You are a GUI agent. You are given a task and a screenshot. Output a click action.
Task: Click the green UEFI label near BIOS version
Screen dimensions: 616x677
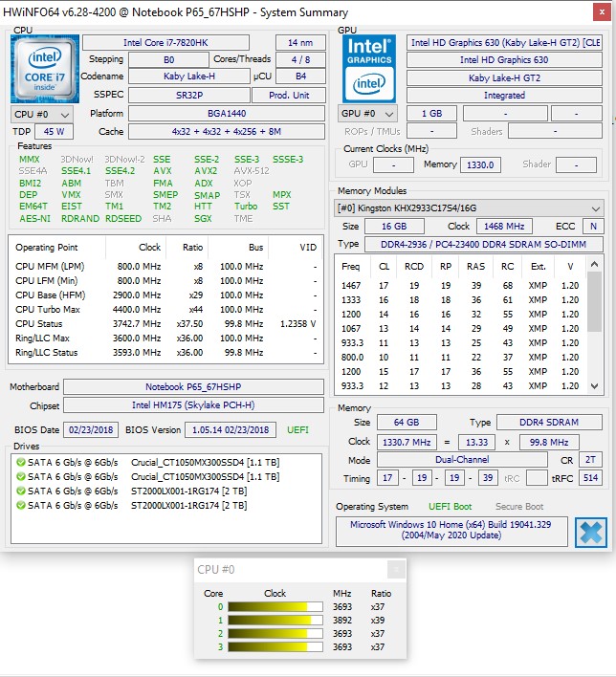tap(298, 430)
